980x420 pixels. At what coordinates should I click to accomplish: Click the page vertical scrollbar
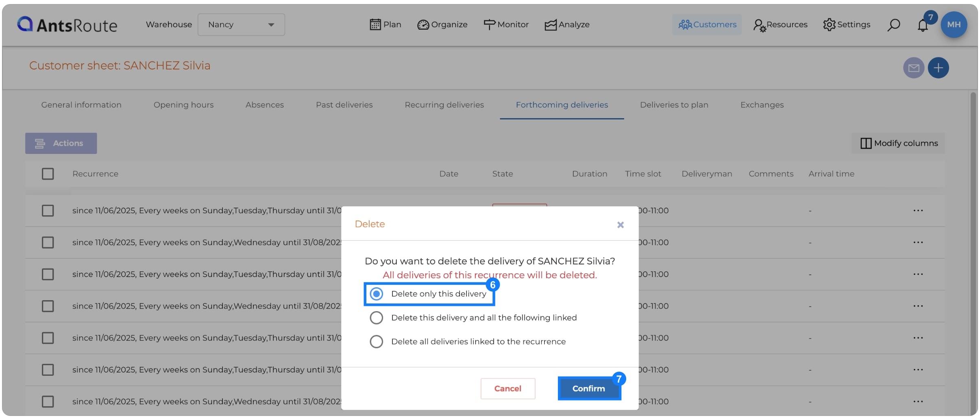click(973, 254)
